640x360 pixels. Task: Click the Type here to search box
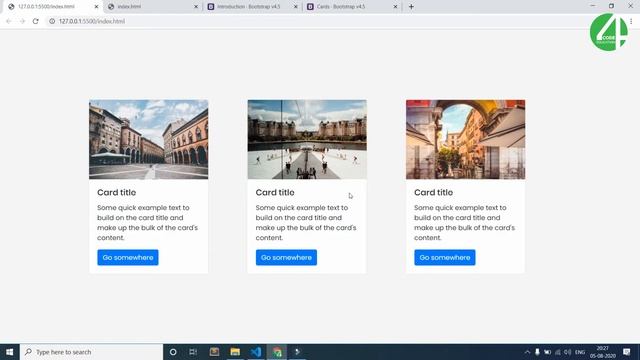91,352
